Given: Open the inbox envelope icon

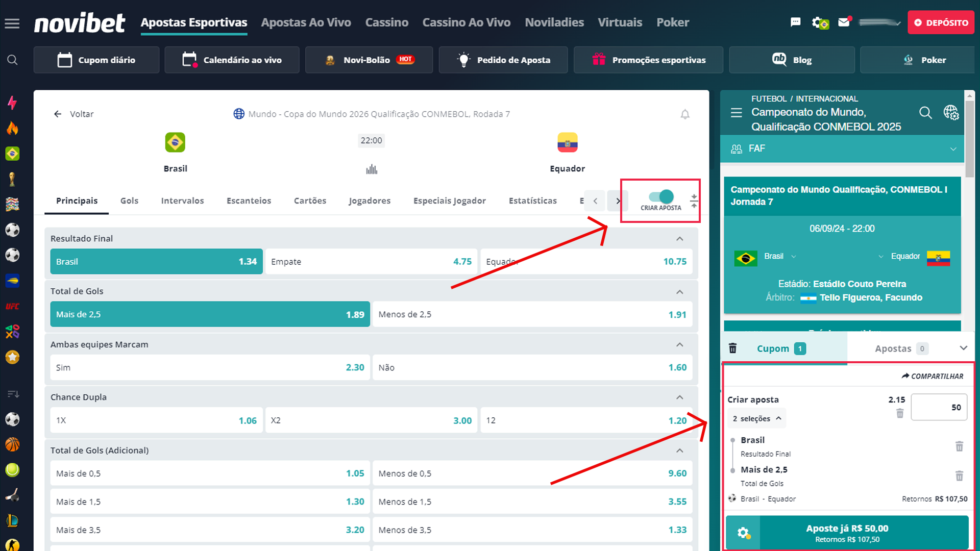Looking at the screenshot, I should [x=844, y=22].
